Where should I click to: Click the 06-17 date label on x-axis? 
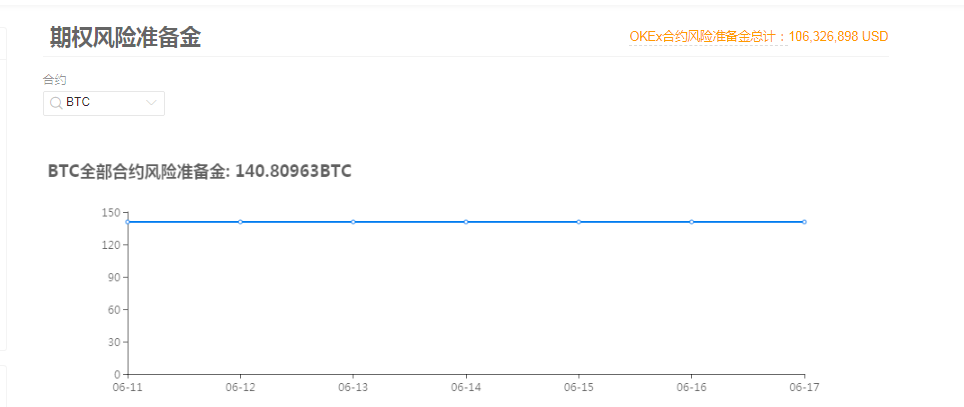(804, 386)
